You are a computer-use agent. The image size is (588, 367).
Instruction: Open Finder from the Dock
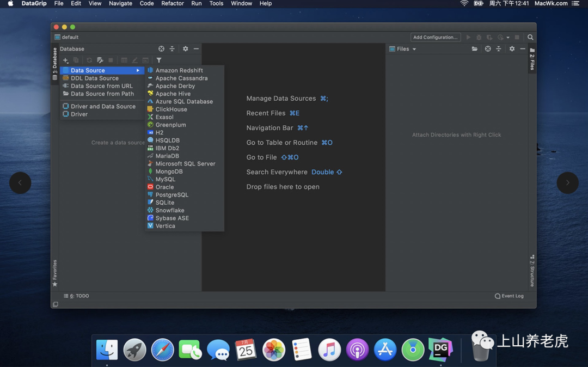pos(107,350)
